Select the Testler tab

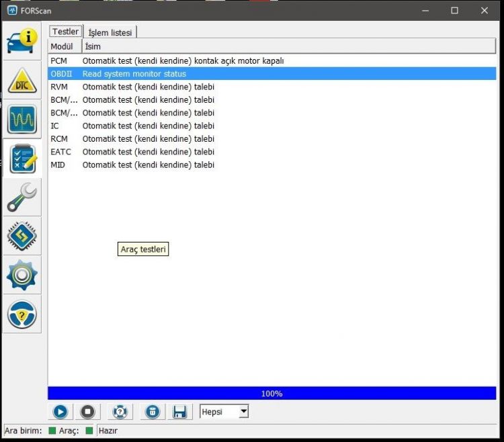(66, 32)
